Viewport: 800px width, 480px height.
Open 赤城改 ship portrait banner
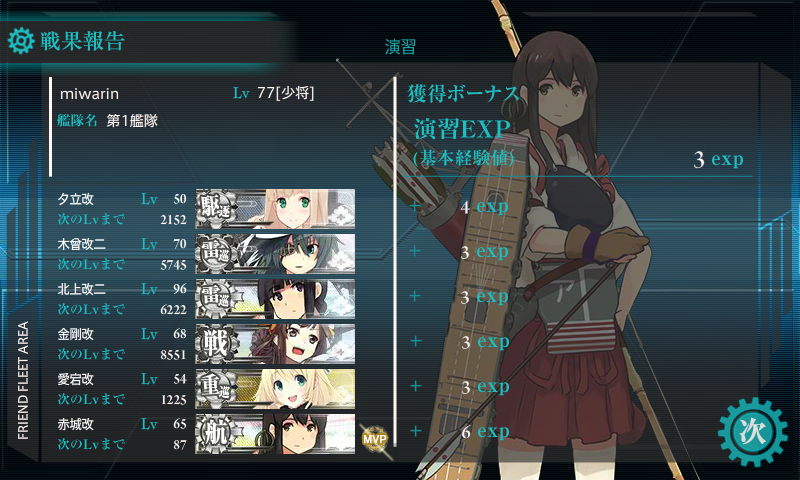pos(276,434)
